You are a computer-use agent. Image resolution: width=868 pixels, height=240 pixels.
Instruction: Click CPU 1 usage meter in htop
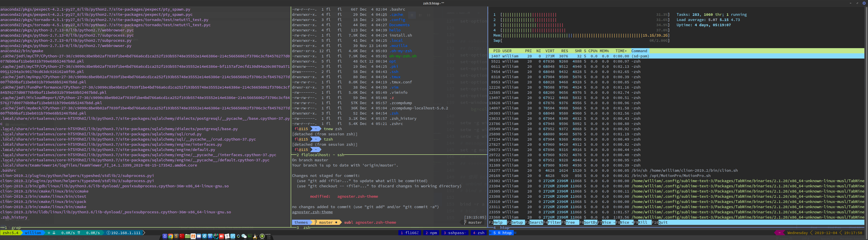[x=581, y=14]
